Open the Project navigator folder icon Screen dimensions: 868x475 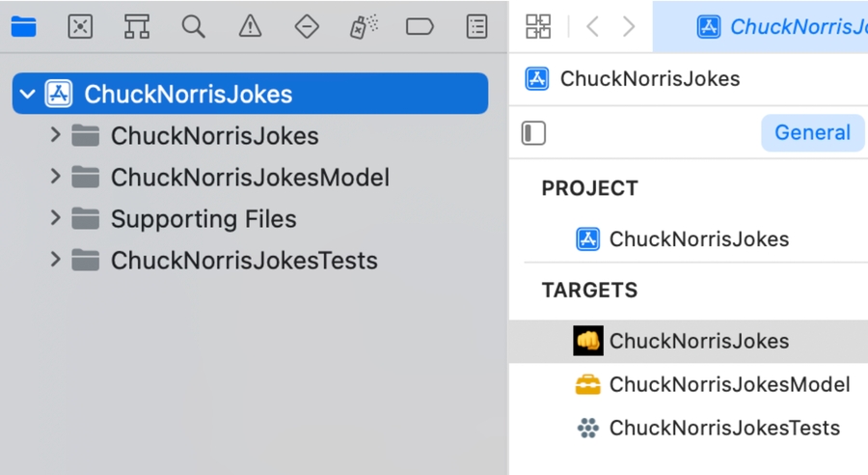tap(23, 27)
